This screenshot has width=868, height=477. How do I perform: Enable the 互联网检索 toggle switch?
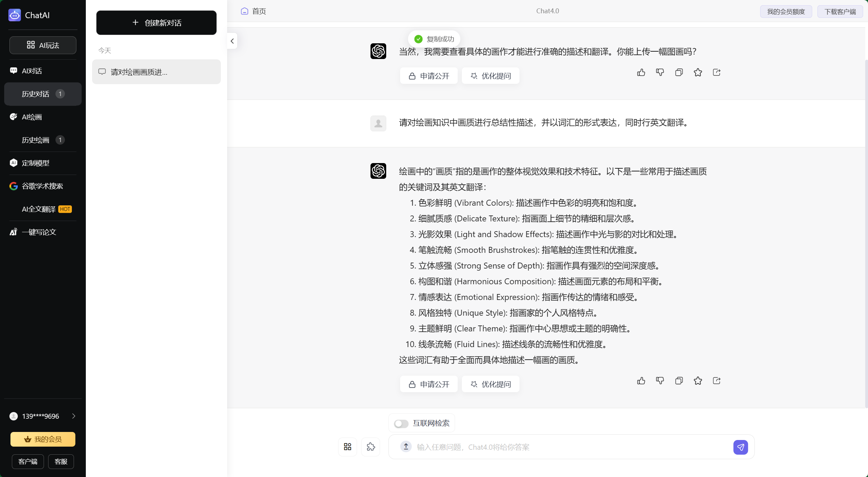(401, 424)
